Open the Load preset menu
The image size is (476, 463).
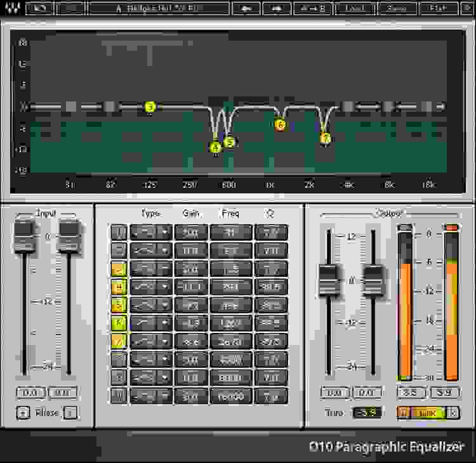(x=355, y=8)
